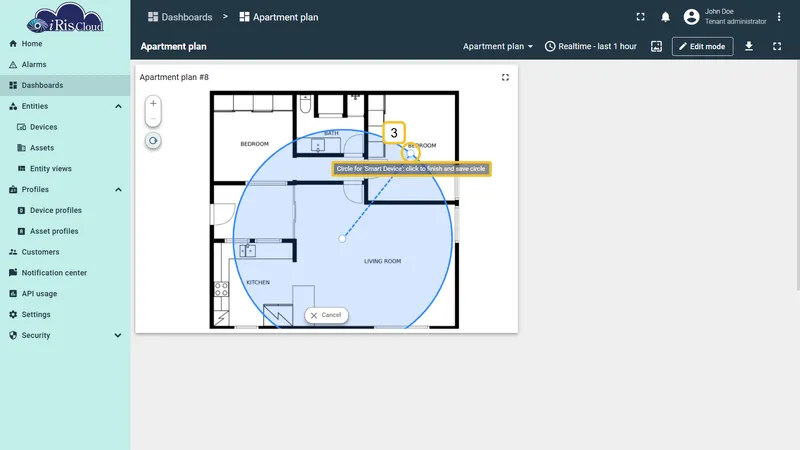The image size is (800, 450).
Task: Click the Apartment plan #8 widget title
Action: pyautogui.click(x=174, y=78)
